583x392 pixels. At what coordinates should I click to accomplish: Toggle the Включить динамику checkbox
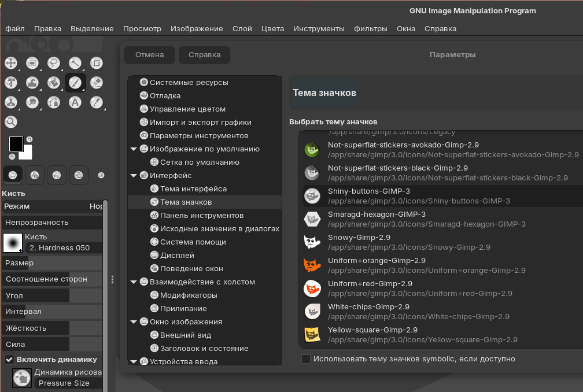pos(9,359)
